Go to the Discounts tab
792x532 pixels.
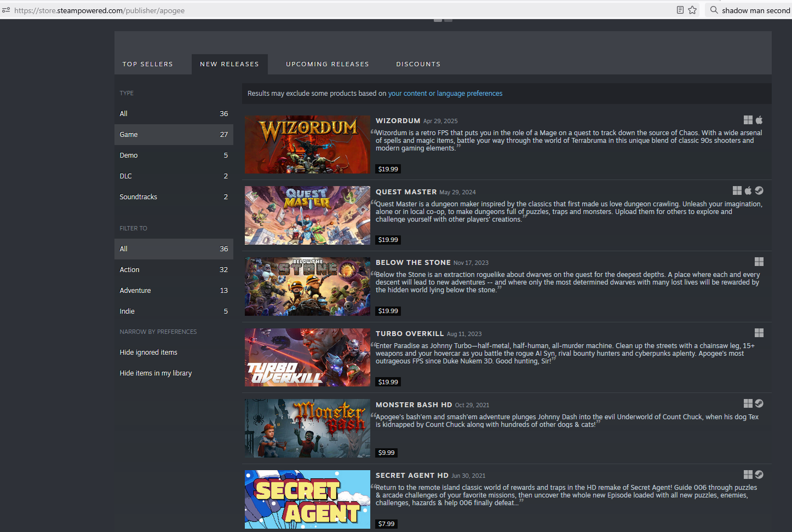(x=418, y=64)
